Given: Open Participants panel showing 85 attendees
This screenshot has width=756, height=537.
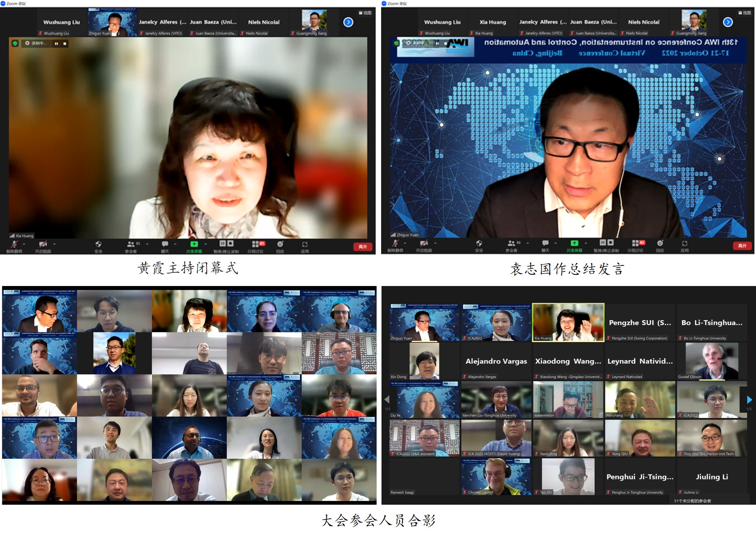Looking at the screenshot, I should point(131,244).
